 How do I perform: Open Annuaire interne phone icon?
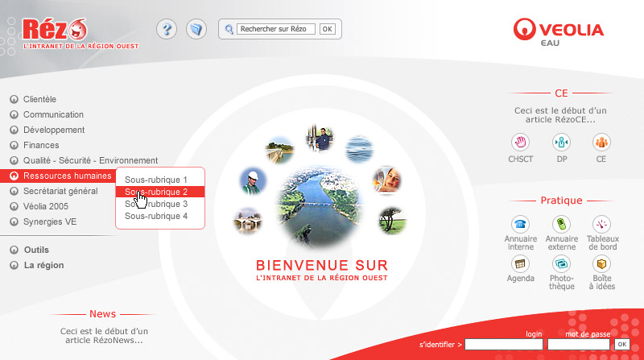click(520, 225)
